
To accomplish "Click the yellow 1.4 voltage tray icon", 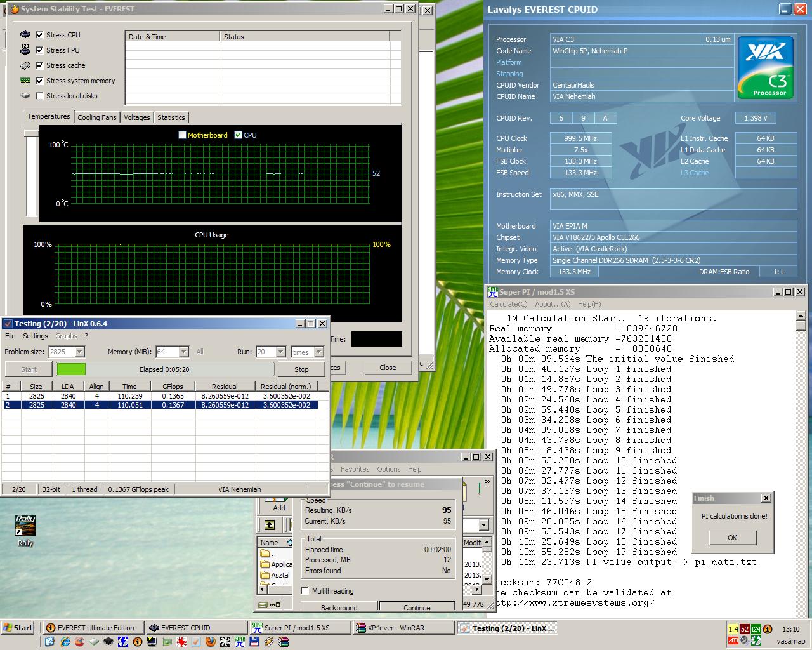I will (733, 629).
